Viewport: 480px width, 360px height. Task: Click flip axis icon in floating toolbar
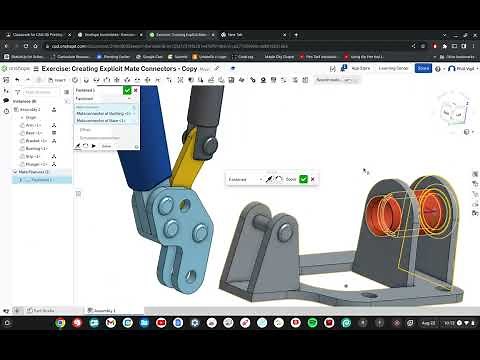[x=269, y=179]
